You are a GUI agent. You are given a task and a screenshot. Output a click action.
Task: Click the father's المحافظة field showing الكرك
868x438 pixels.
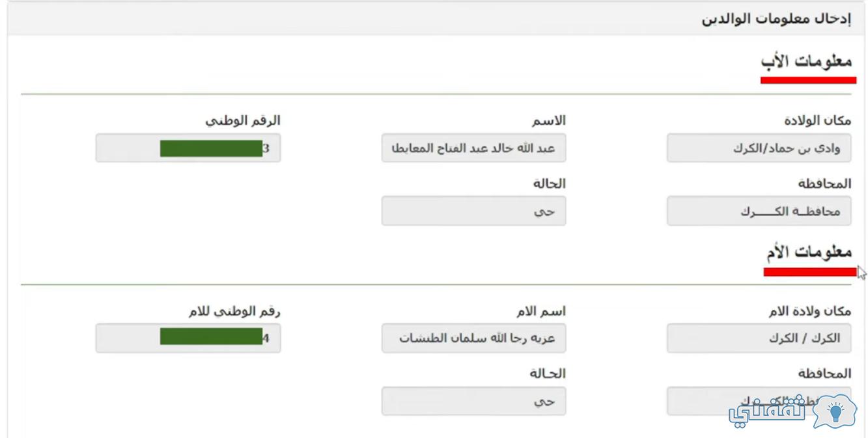click(x=759, y=212)
